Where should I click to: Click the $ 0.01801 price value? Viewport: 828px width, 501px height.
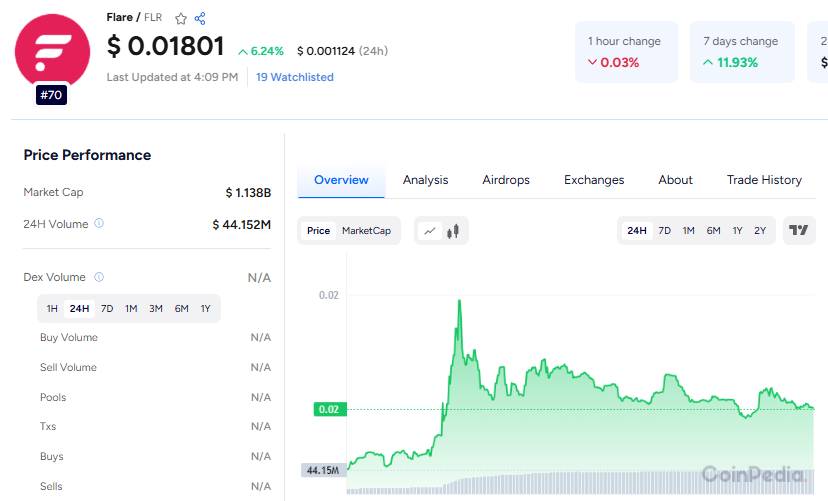pos(166,46)
